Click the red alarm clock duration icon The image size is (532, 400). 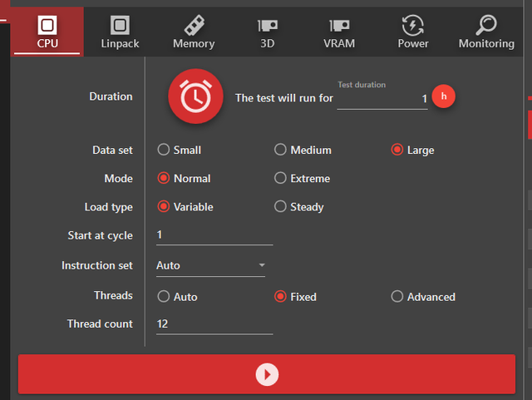point(195,97)
